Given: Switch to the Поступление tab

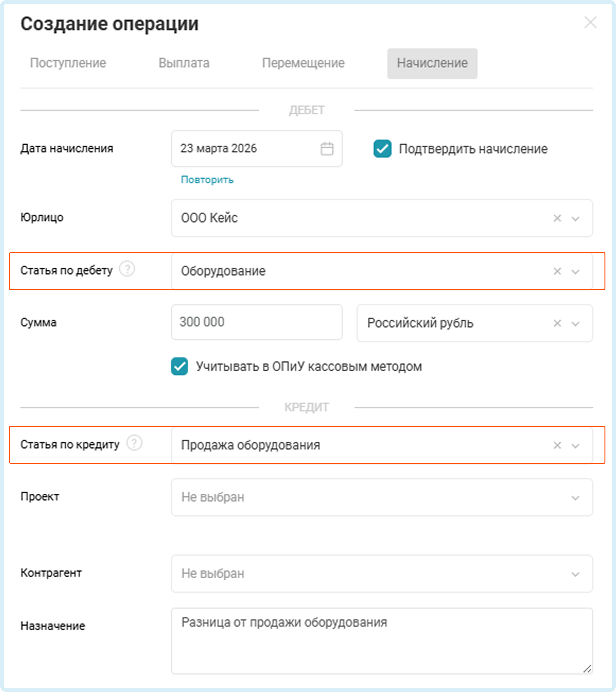Looking at the screenshot, I should point(68,63).
